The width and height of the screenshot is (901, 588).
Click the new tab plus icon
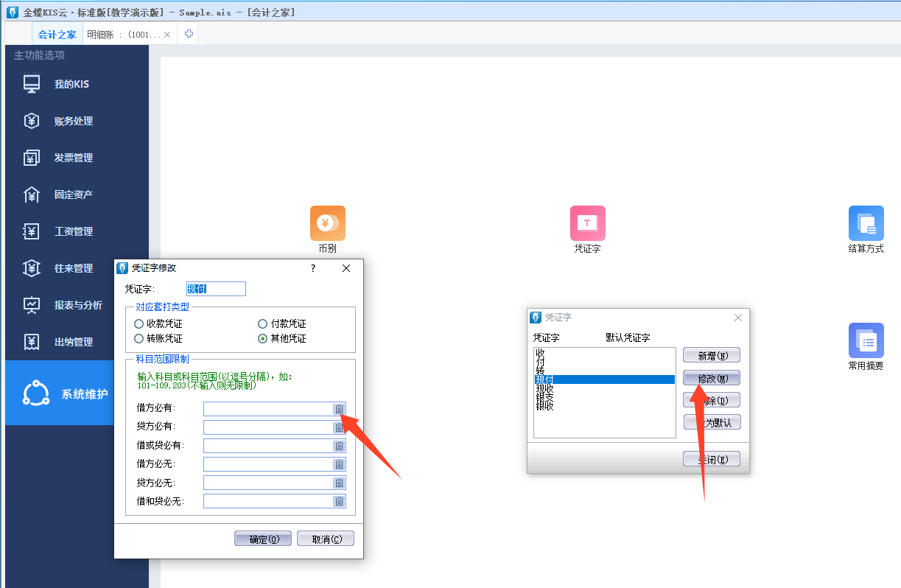(189, 34)
